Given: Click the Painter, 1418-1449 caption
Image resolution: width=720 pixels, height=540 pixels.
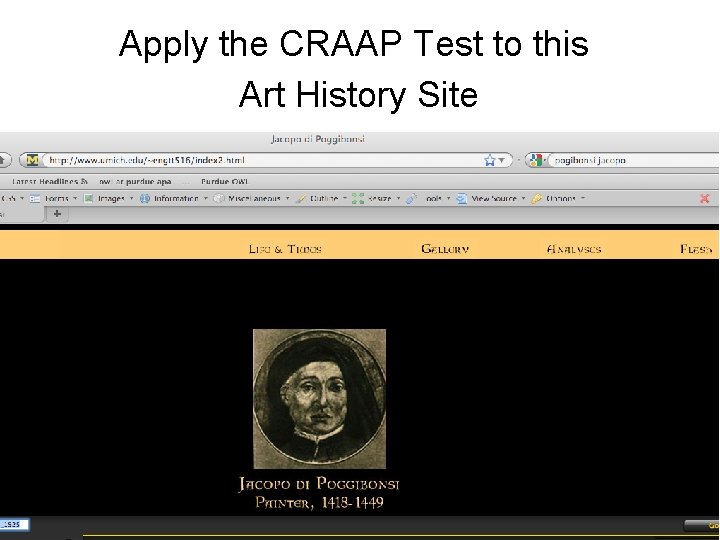Looking at the screenshot, I should coord(319,502).
